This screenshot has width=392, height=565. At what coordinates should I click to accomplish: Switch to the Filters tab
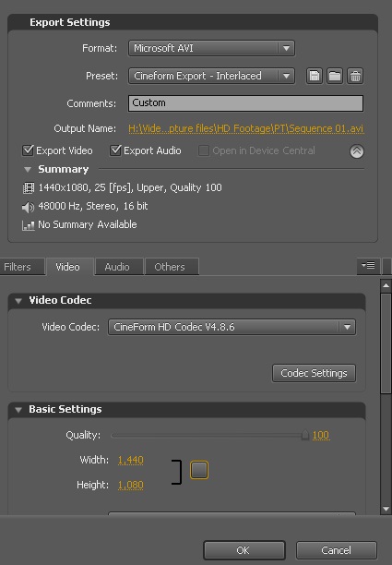coord(18,267)
